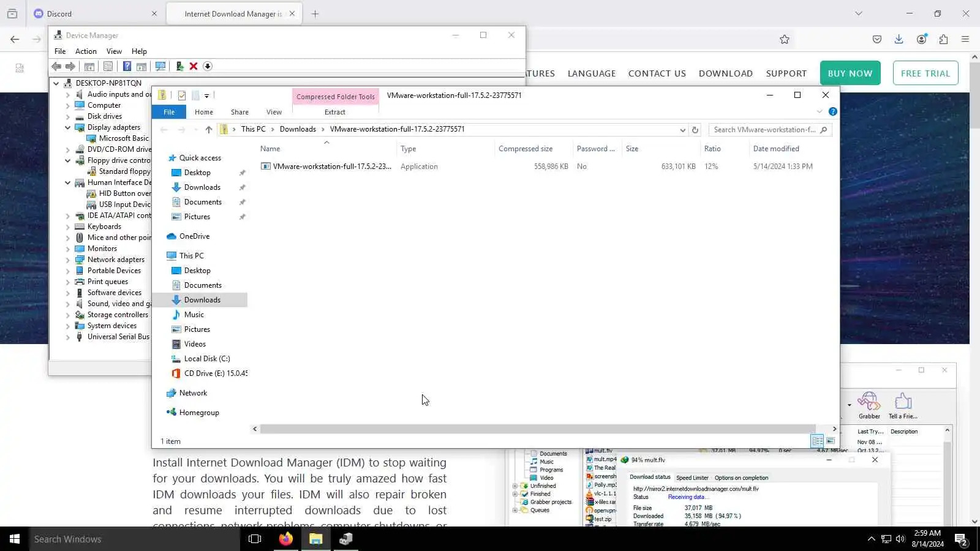
Task: Open the DOWNLOAD link on the IDM site
Action: point(726,73)
